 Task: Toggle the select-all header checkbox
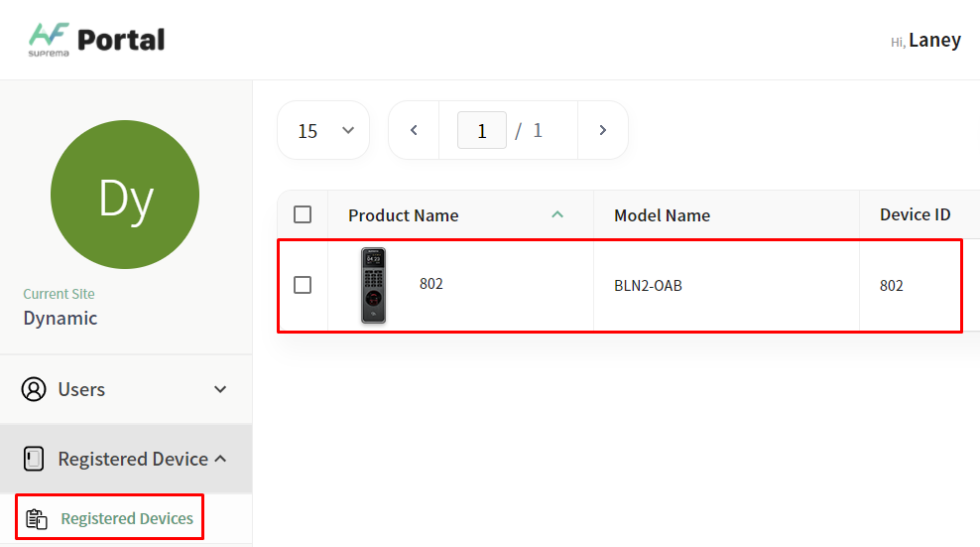[303, 214]
